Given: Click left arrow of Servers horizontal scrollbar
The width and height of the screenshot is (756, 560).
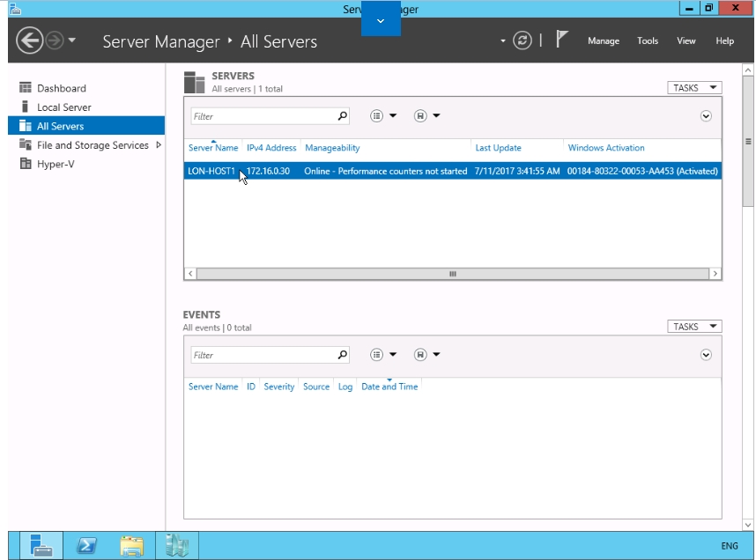Looking at the screenshot, I should tap(190, 274).
